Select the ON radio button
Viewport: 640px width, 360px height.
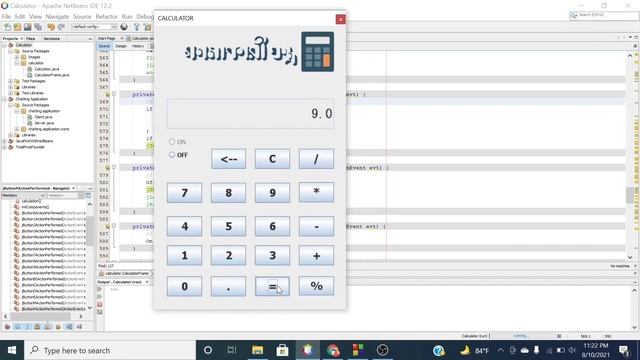[172, 142]
